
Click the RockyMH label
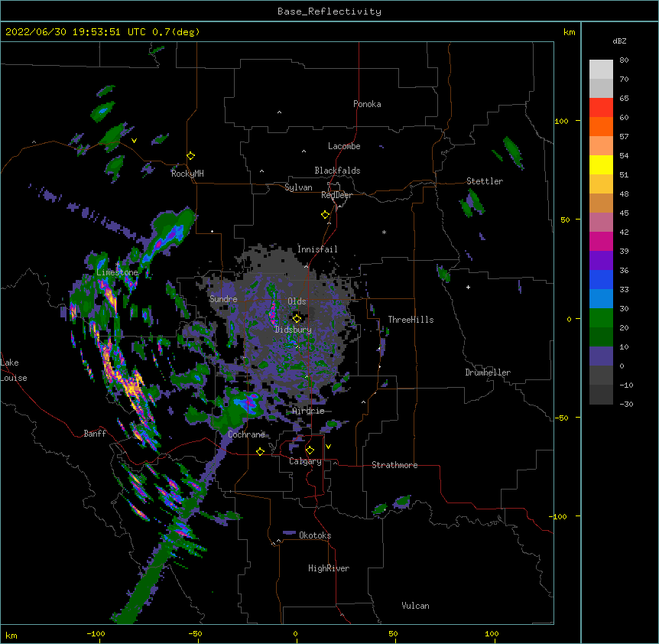pos(187,174)
